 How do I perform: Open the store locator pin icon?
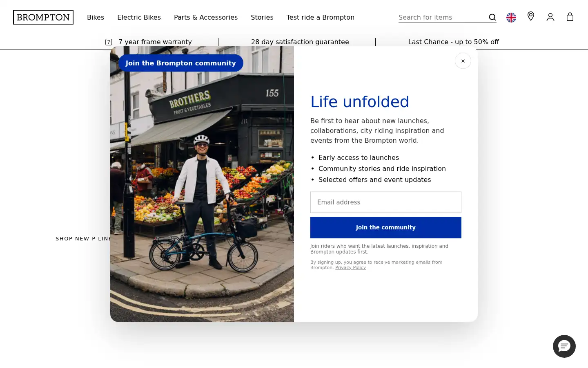point(531,16)
